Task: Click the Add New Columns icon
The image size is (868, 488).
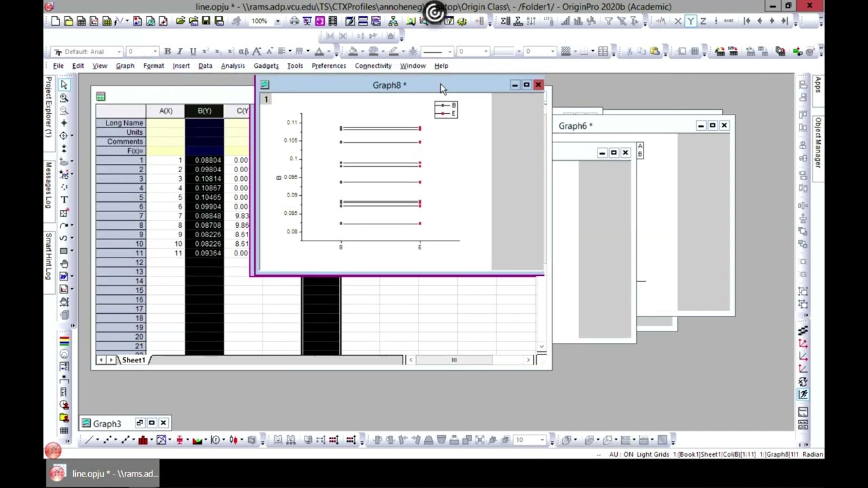Action: point(480,21)
